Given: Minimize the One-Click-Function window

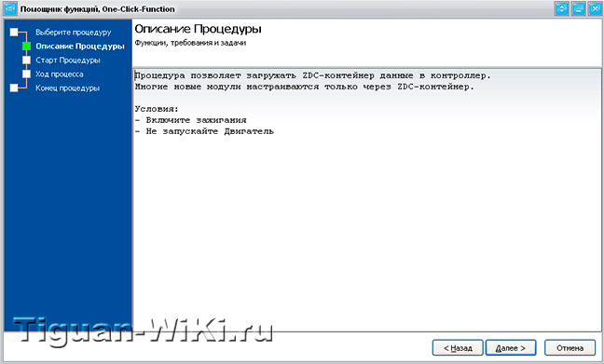Looking at the screenshot, I should pyautogui.click(x=579, y=9).
